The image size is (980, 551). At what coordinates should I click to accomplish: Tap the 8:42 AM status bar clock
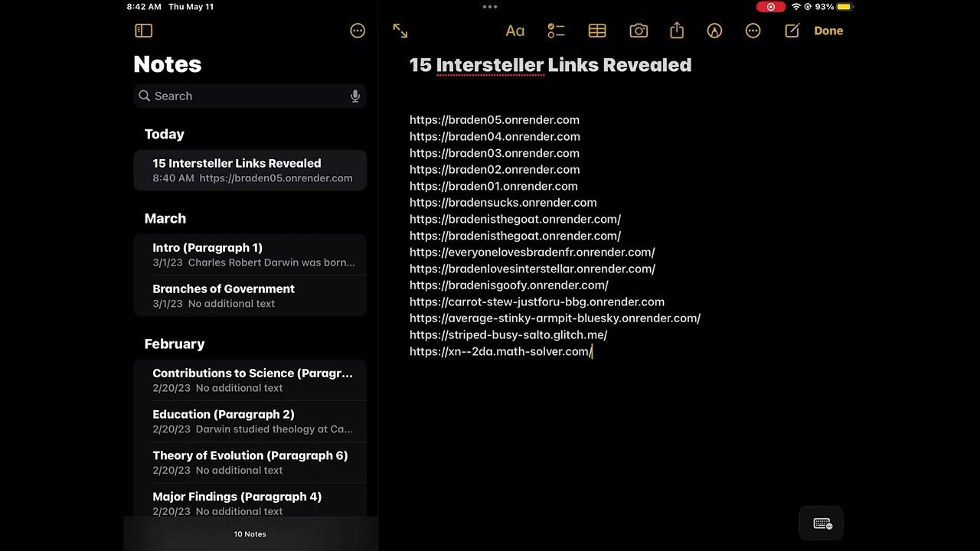(144, 6)
